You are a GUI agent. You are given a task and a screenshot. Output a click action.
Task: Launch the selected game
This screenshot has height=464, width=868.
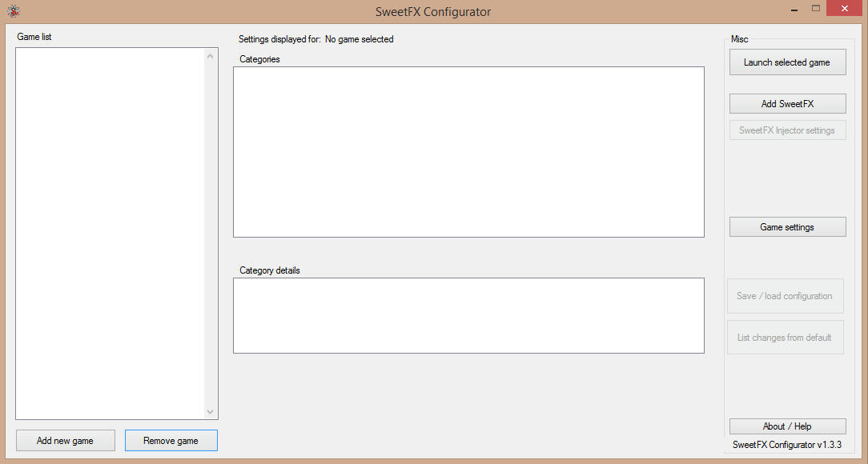(787, 62)
